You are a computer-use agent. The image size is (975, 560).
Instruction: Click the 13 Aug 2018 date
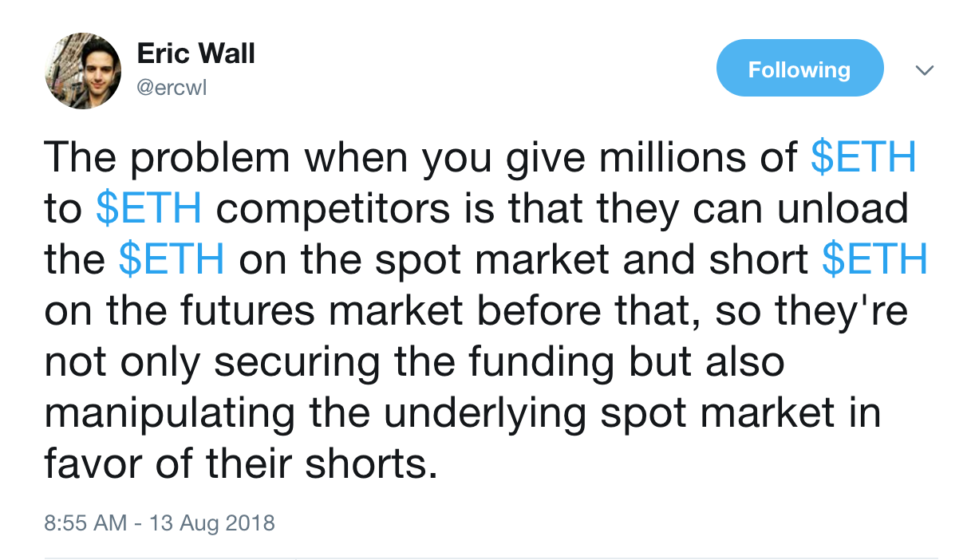(207, 523)
